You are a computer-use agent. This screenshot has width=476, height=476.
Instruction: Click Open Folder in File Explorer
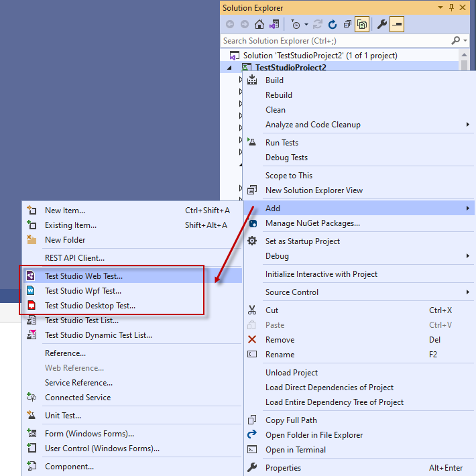359,435
